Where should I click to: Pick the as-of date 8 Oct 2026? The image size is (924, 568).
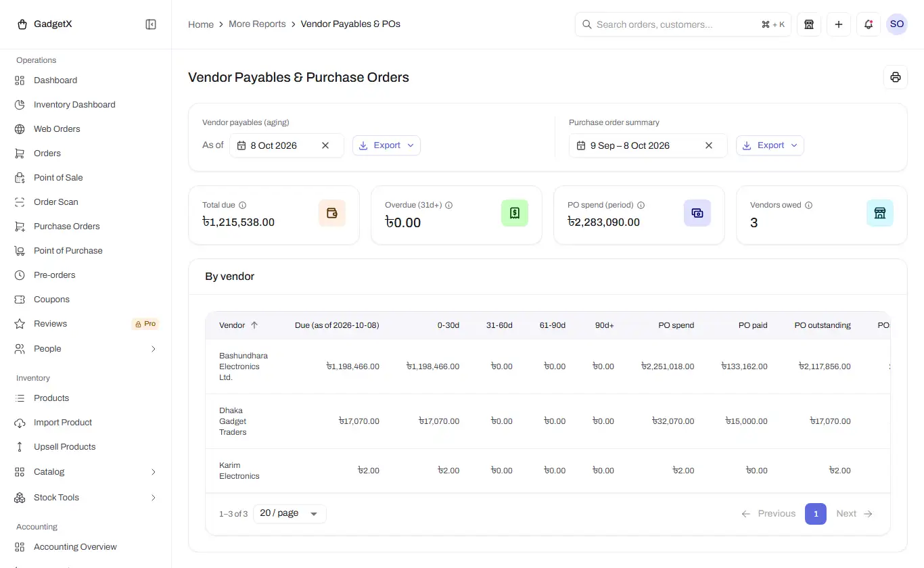click(287, 145)
